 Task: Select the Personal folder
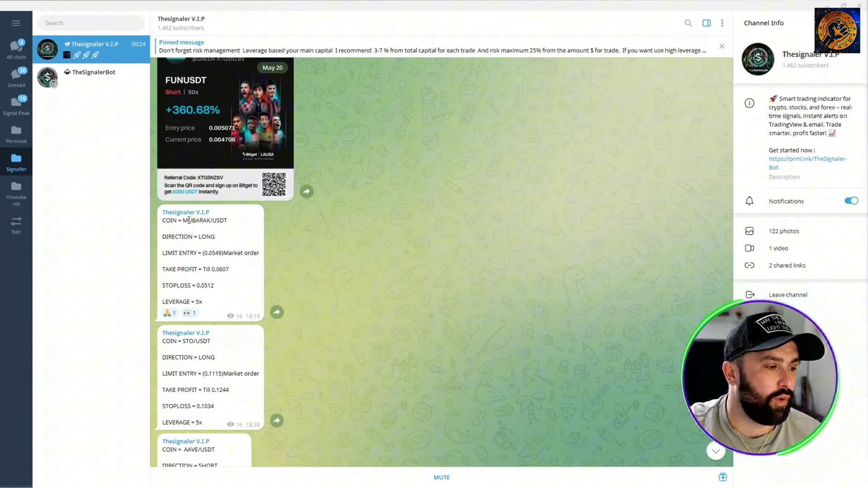(x=16, y=135)
